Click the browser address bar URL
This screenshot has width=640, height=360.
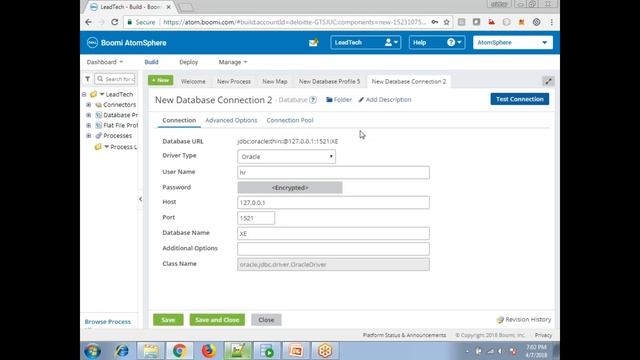click(x=294, y=22)
